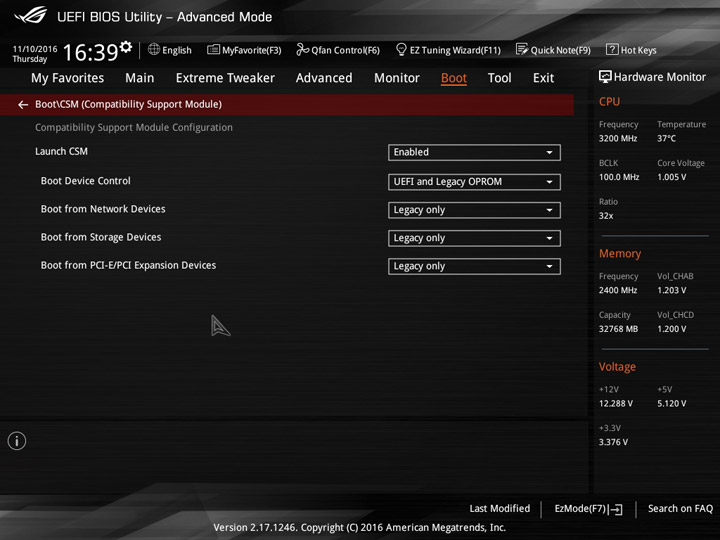Open clock settings gear icon

click(126, 47)
